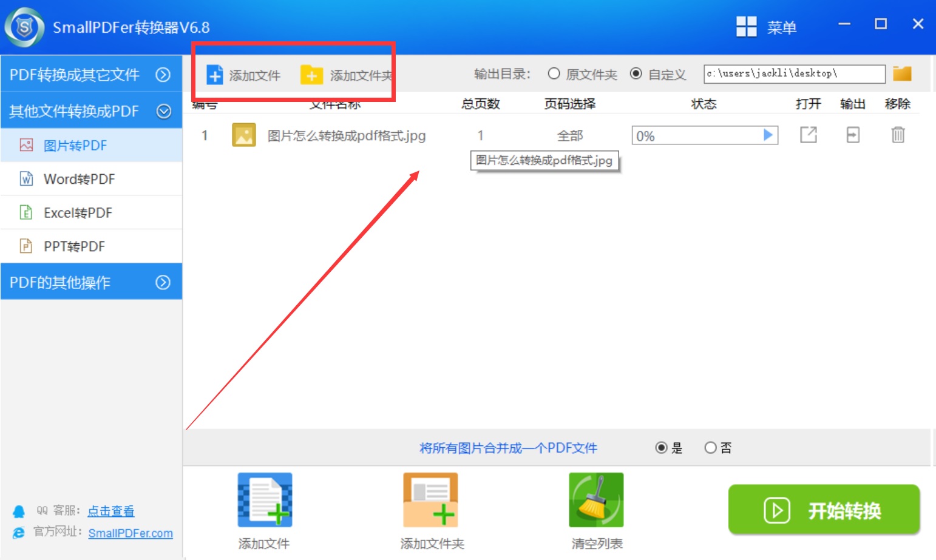This screenshot has width=936, height=560.
Task: Click the SmallPDFer shield logo
Action: click(24, 27)
